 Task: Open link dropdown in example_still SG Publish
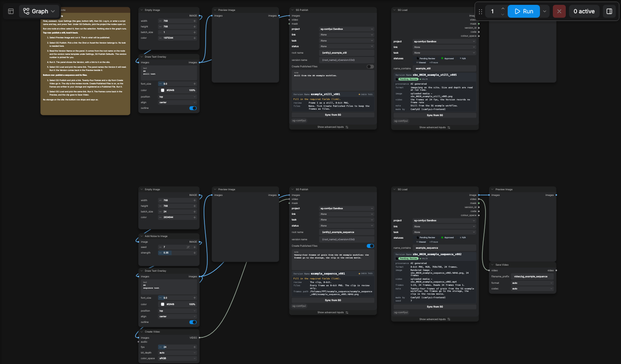[347, 35]
